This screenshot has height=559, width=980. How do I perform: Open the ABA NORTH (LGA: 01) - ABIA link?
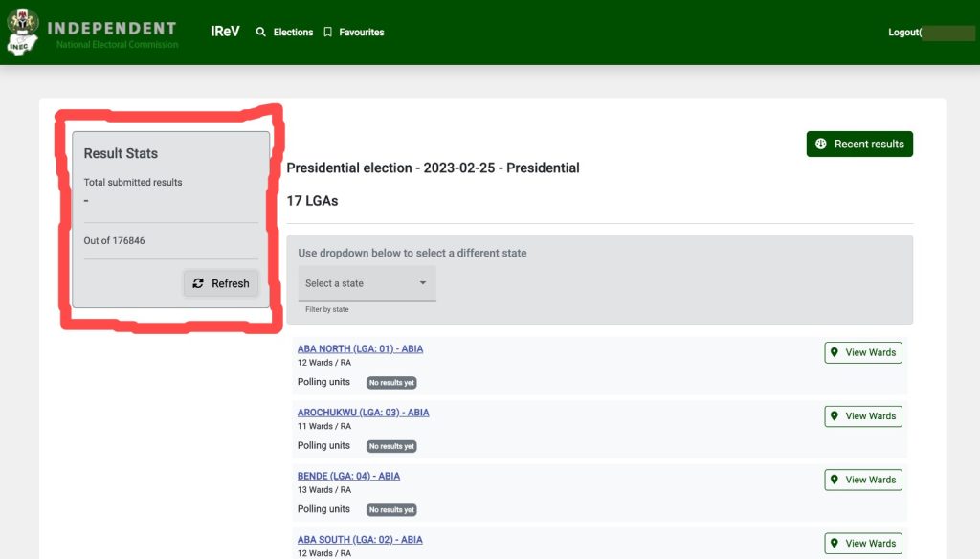click(360, 349)
